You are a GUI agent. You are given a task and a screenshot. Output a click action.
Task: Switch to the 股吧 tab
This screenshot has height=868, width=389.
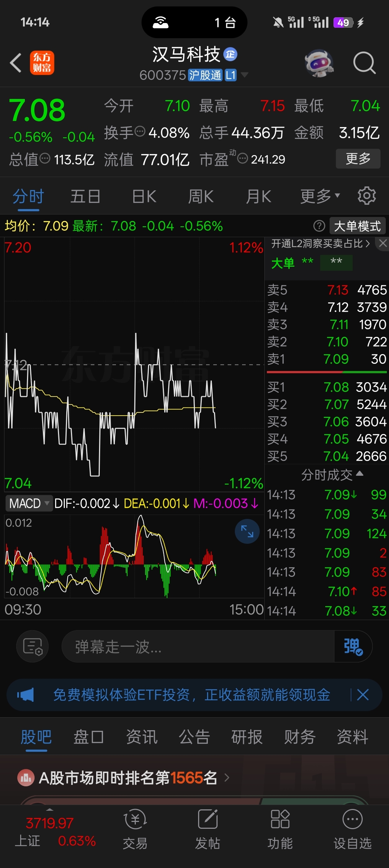[x=36, y=737]
